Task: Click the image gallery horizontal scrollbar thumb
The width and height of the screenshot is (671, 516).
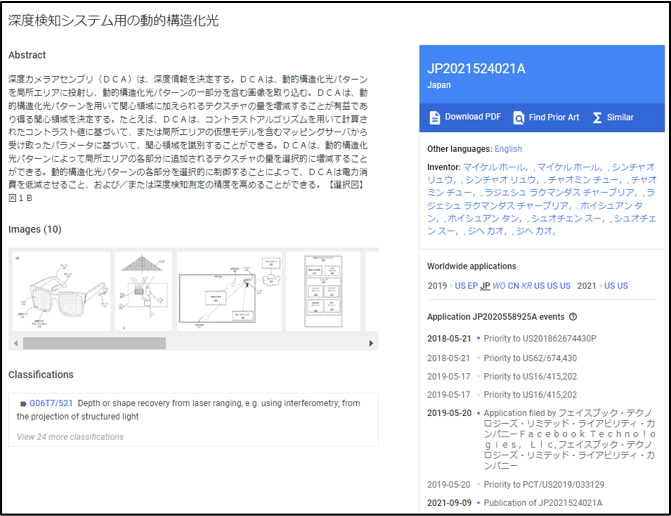Action: [94, 343]
